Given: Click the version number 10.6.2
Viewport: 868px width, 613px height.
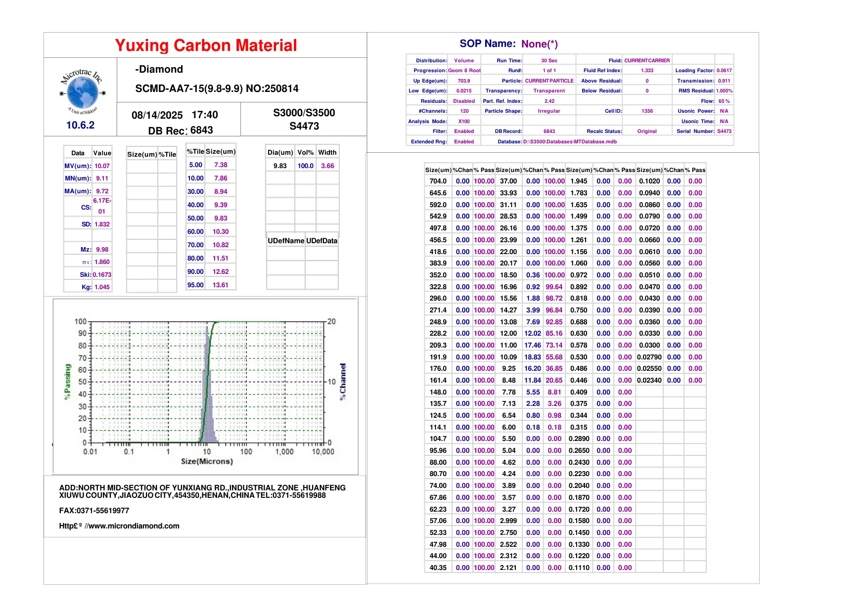Looking at the screenshot, I should point(80,125).
